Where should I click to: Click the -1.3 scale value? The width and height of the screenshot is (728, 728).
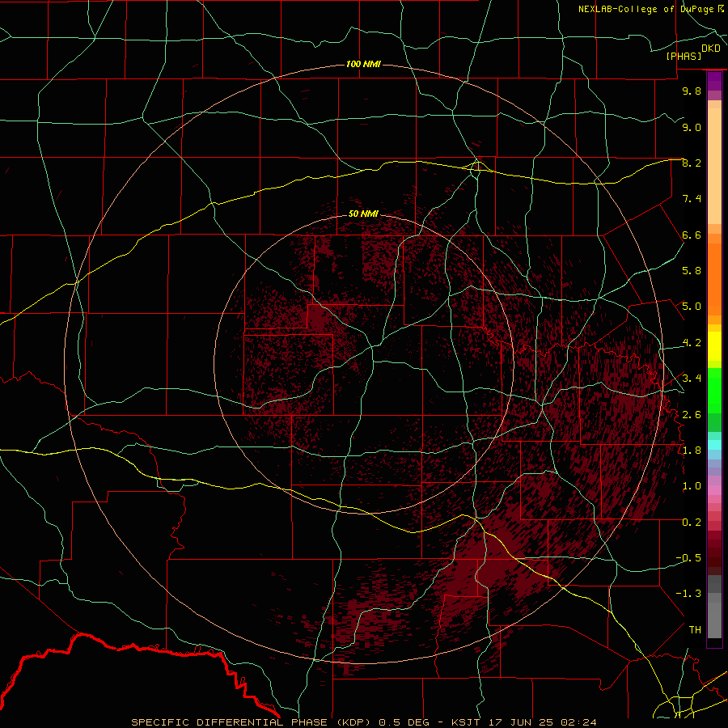tap(688, 594)
